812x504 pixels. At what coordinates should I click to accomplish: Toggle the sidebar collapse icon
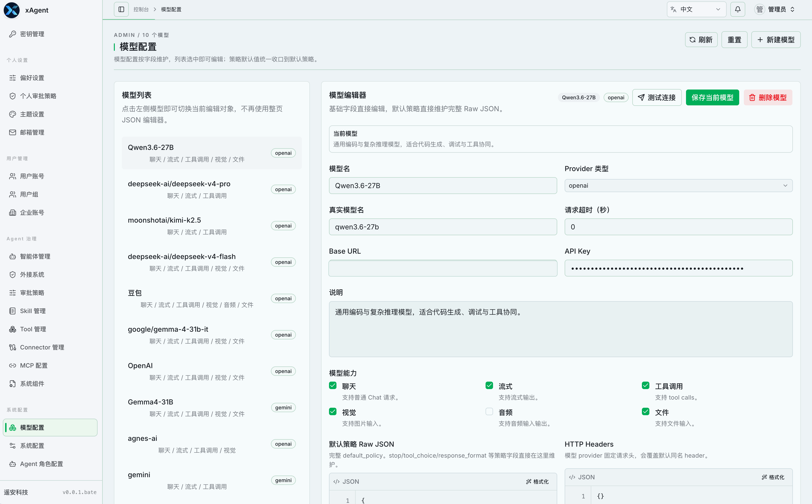click(121, 9)
